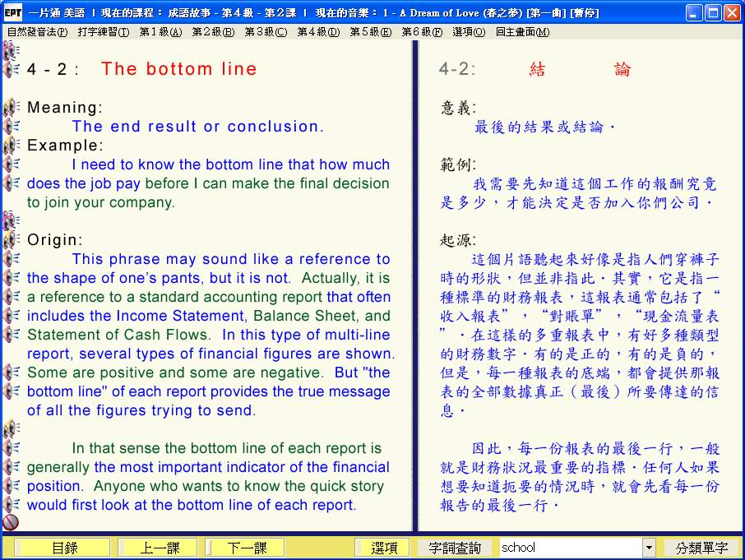Click the 目錄 contents button
This screenshot has width=745, height=560.
point(64,548)
